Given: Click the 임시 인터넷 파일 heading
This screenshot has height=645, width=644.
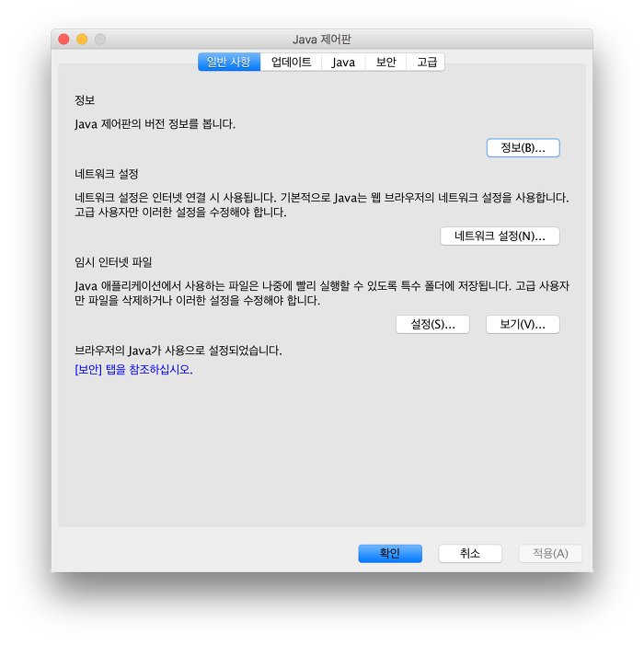Looking at the screenshot, I should point(113,262).
